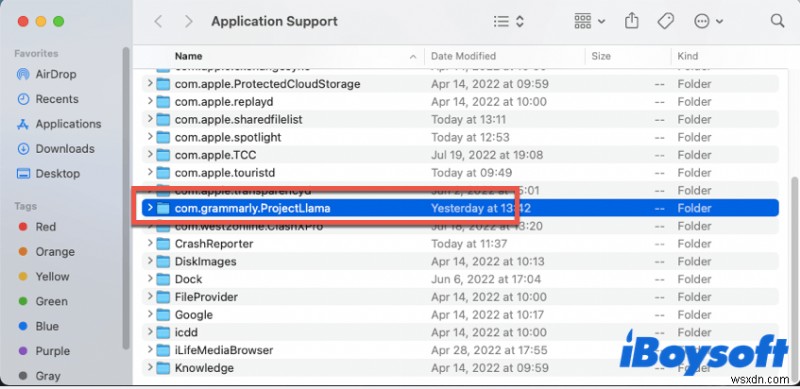
Task: Click the Dock folder icon
Action: (x=163, y=279)
